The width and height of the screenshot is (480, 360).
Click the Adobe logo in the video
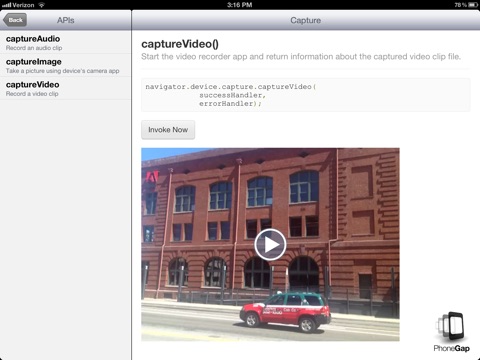[152, 177]
